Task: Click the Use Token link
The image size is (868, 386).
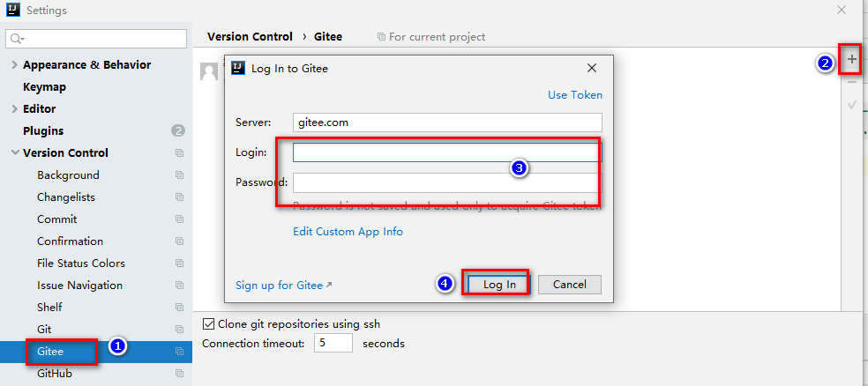Action: pos(575,94)
